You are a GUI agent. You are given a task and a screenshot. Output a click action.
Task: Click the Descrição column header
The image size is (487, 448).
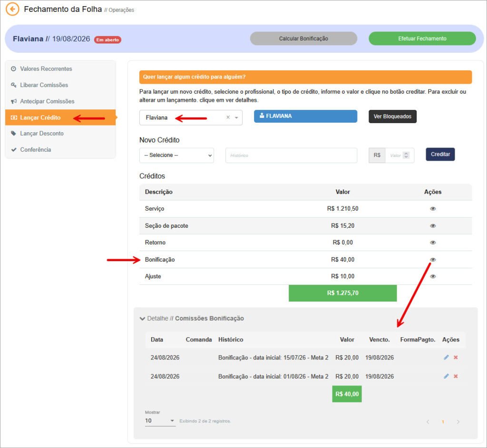click(x=159, y=192)
